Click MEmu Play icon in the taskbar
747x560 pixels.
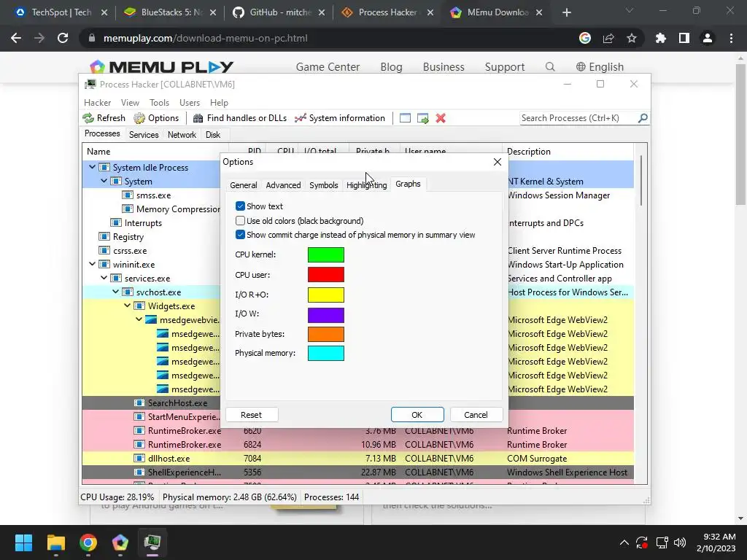pos(120,542)
